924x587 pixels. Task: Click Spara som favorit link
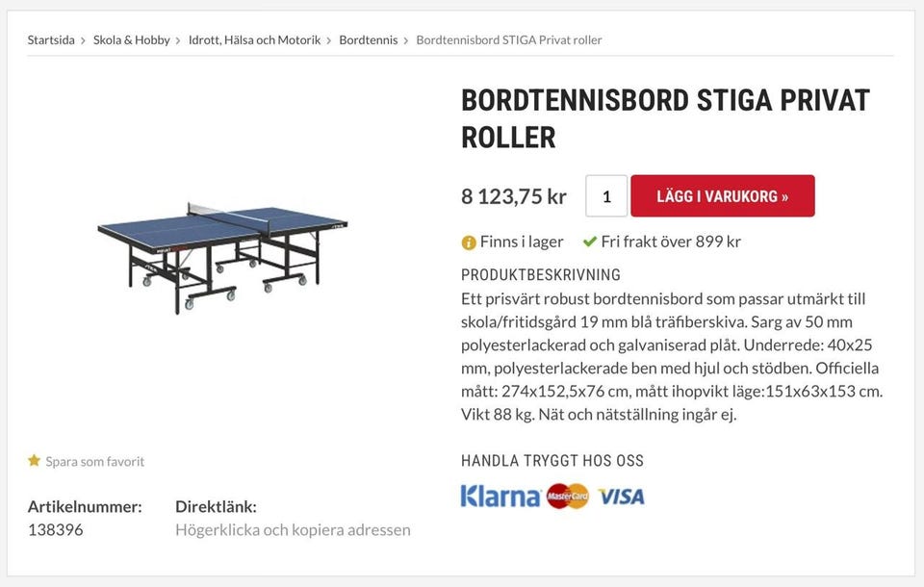[x=94, y=462]
